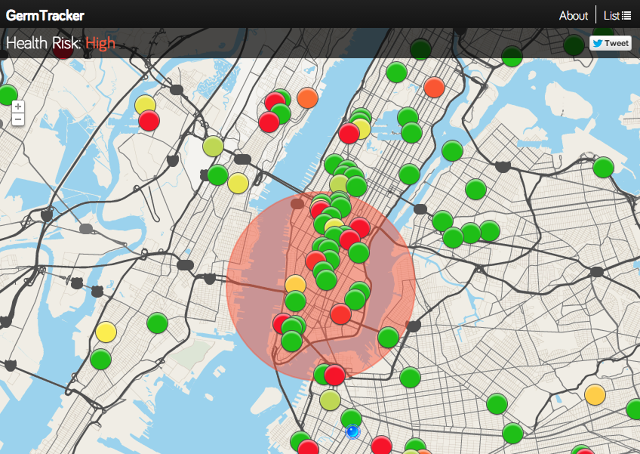Click the list icon beside List text

[x=627, y=15]
